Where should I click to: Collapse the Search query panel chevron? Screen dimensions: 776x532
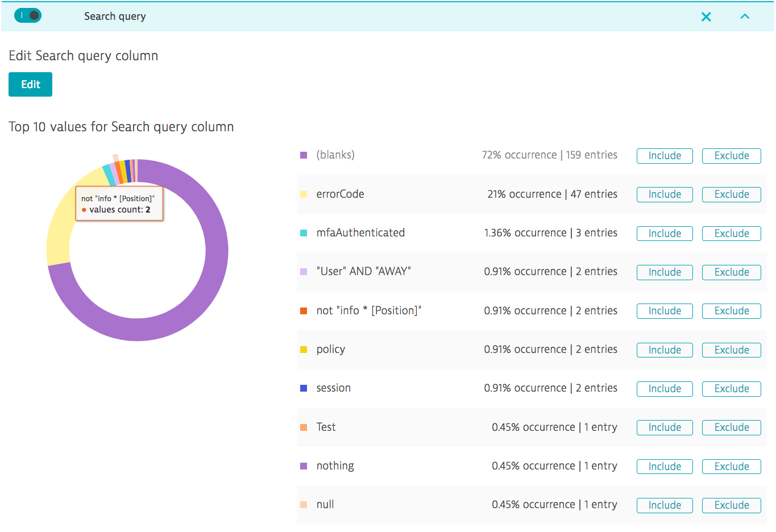745,16
